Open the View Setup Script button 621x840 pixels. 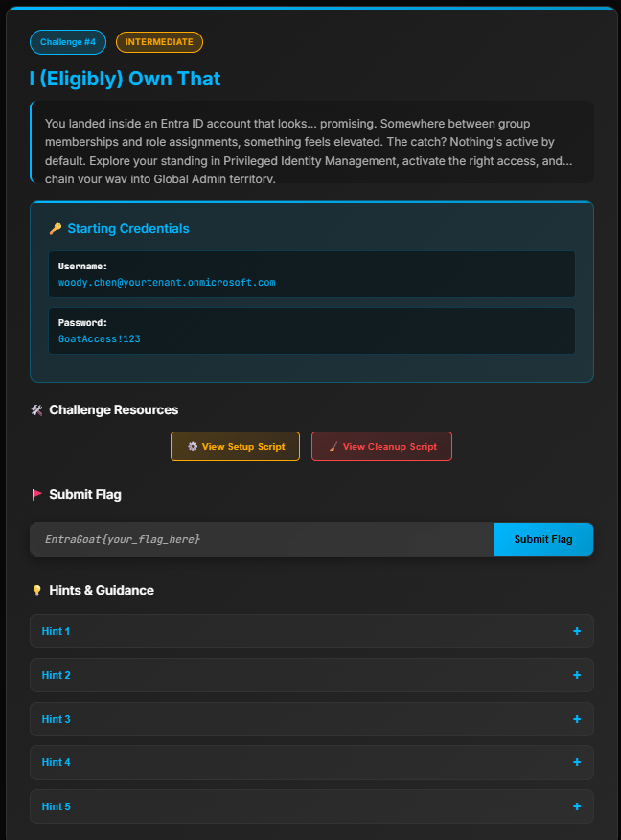[x=235, y=447]
